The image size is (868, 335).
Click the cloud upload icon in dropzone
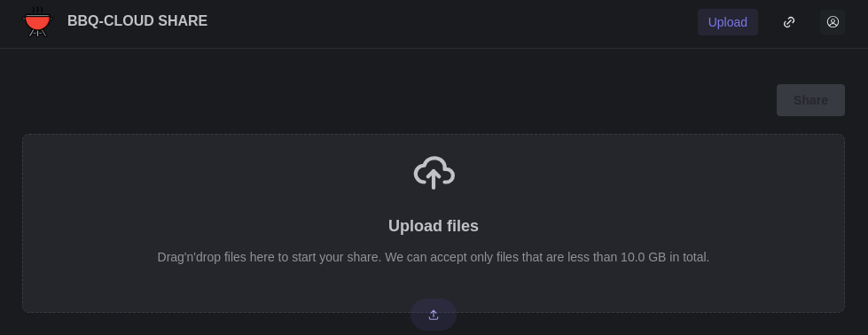(434, 173)
